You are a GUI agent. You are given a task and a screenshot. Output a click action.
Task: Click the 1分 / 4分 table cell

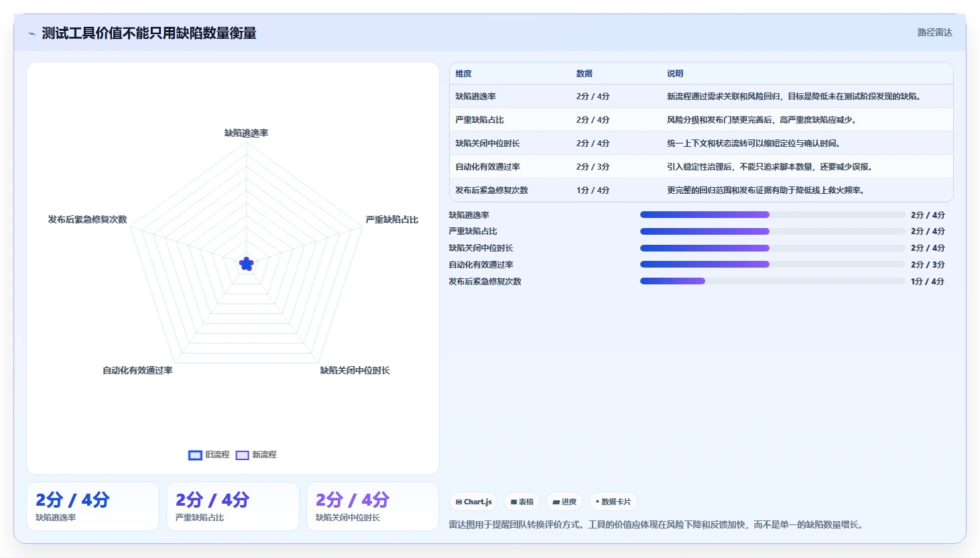(x=593, y=190)
